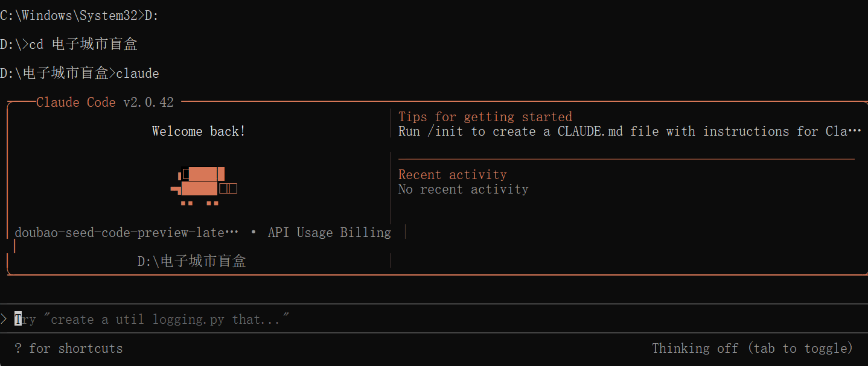868x366 pixels.
Task: Click the prompt arrow symbol before the input
Action: [x=4, y=319]
